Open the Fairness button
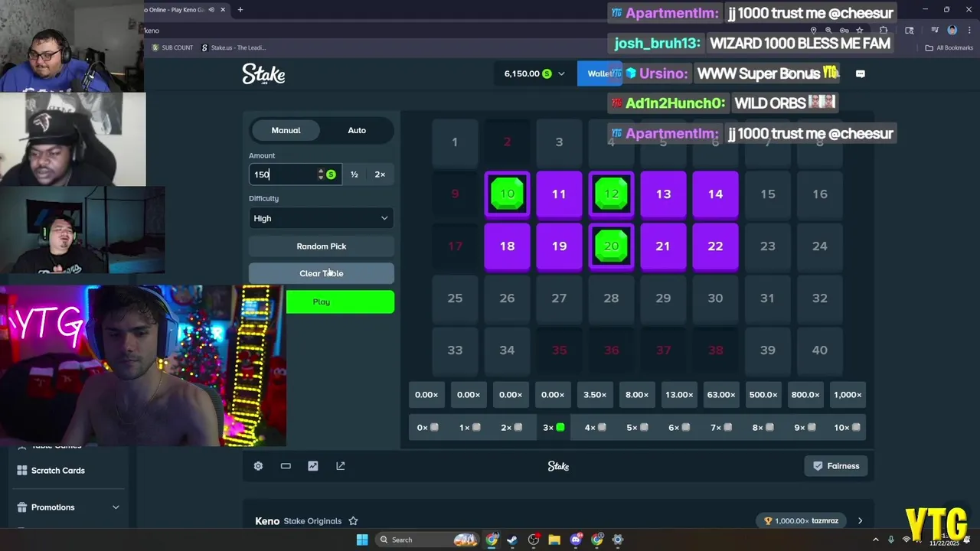This screenshot has height=551, width=980. click(836, 466)
